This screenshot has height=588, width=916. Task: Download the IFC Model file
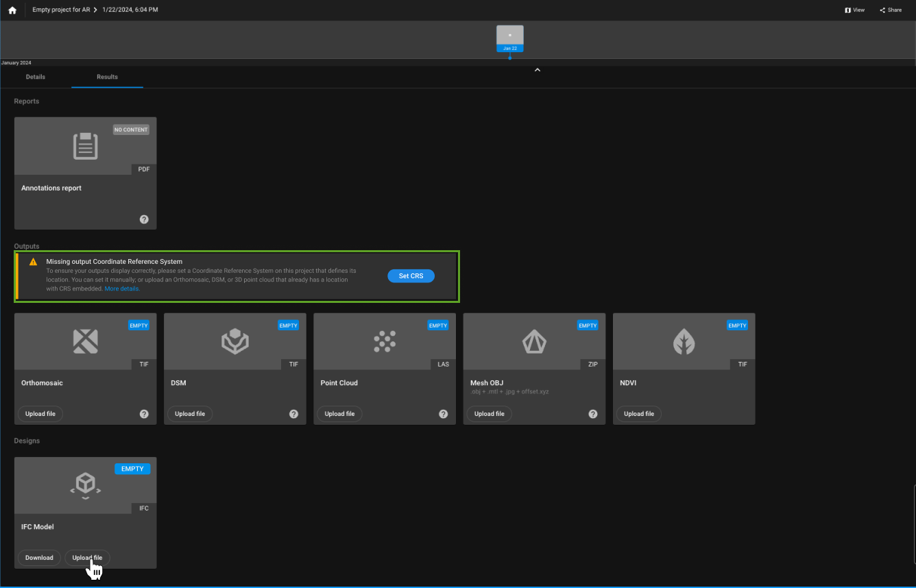39,557
